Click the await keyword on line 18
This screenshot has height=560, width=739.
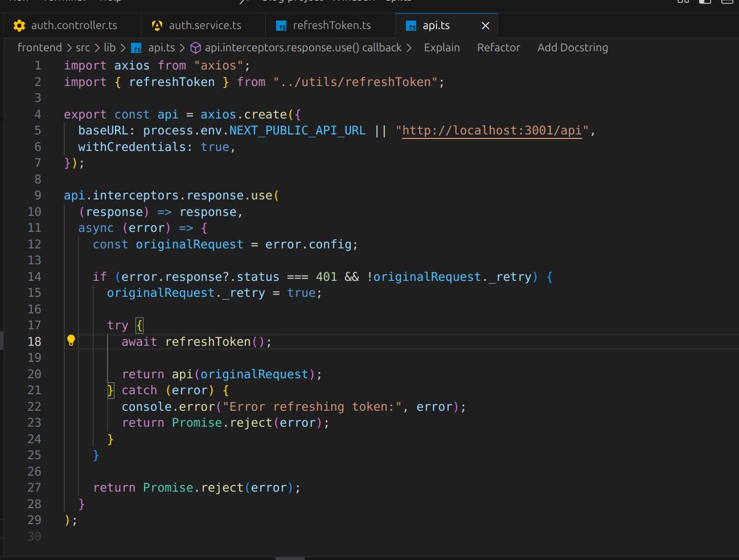coord(139,341)
